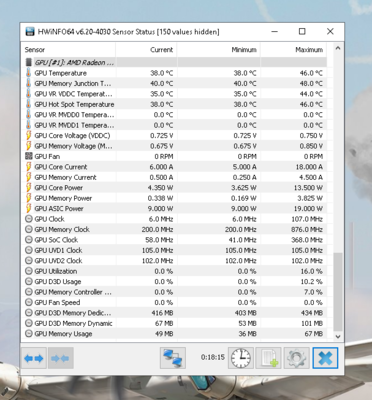Image resolution: width=372 pixels, height=400 pixels.
Task: Click the GPU Fan sensor icon
Action: click(29, 156)
